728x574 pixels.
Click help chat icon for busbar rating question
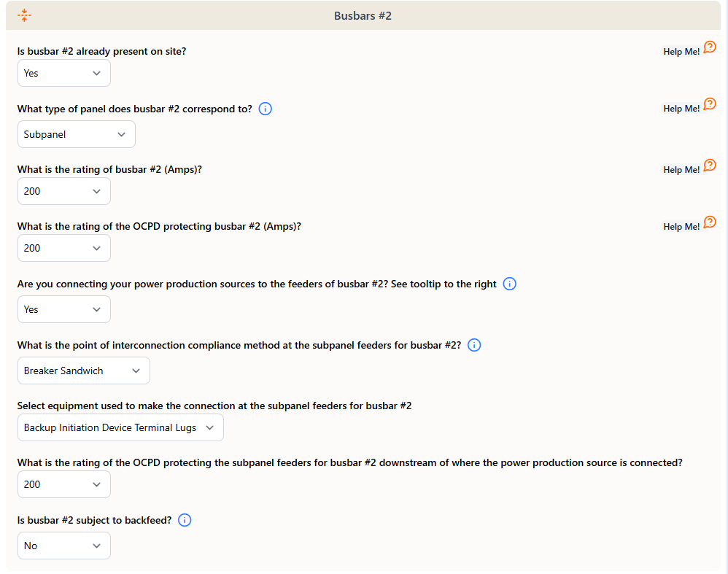tap(710, 166)
